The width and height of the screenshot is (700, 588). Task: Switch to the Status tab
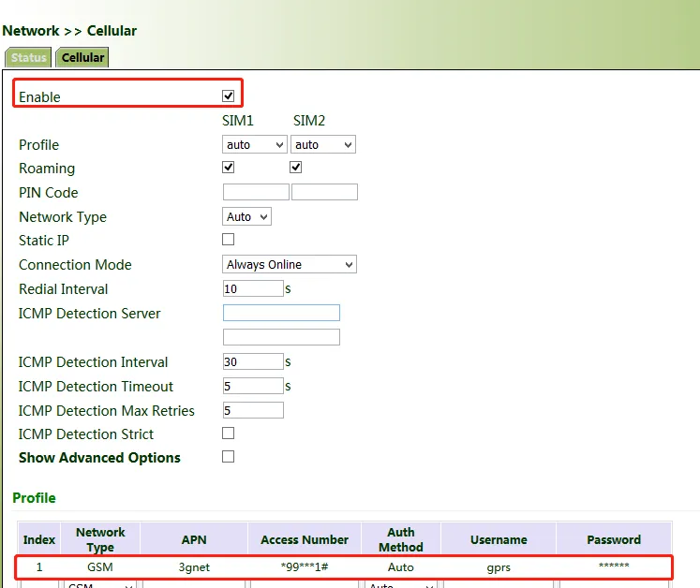click(28, 57)
